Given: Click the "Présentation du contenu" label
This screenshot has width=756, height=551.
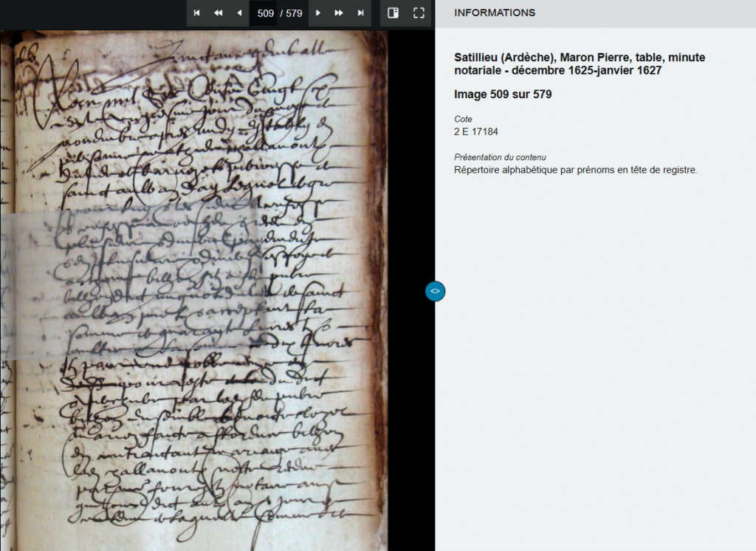Looking at the screenshot, I should tap(500, 157).
